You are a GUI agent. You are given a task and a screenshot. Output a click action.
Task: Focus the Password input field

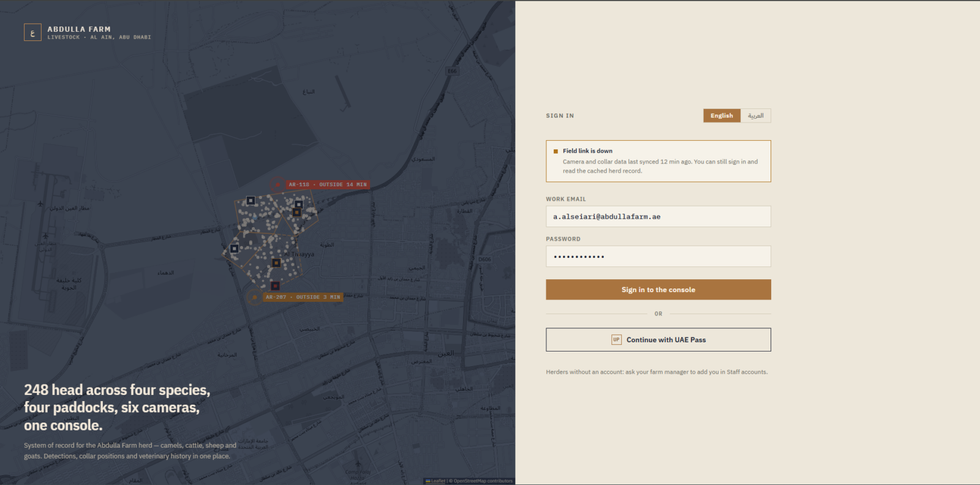[658, 257]
